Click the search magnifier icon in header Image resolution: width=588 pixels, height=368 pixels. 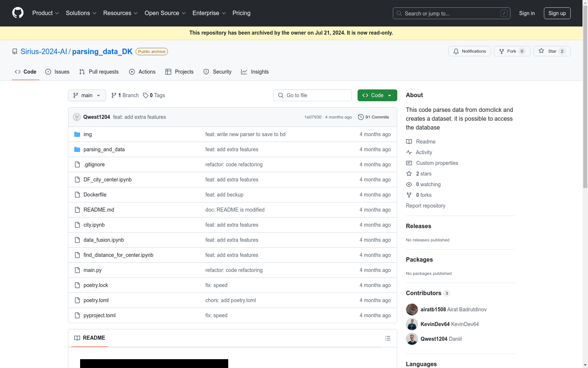[399, 13]
